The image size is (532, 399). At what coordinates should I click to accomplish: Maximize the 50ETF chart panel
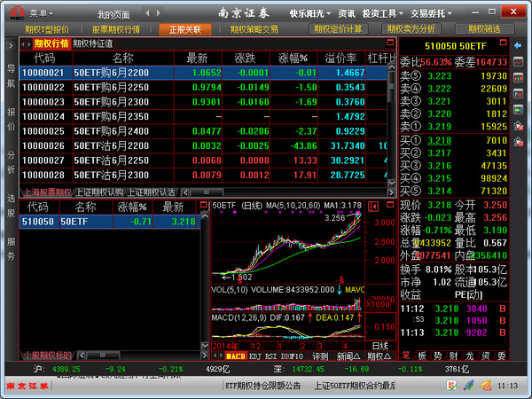coord(390,205)
